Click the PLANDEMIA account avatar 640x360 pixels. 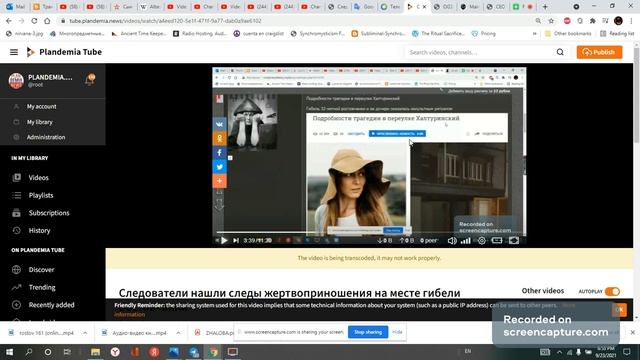coord(16,80)
